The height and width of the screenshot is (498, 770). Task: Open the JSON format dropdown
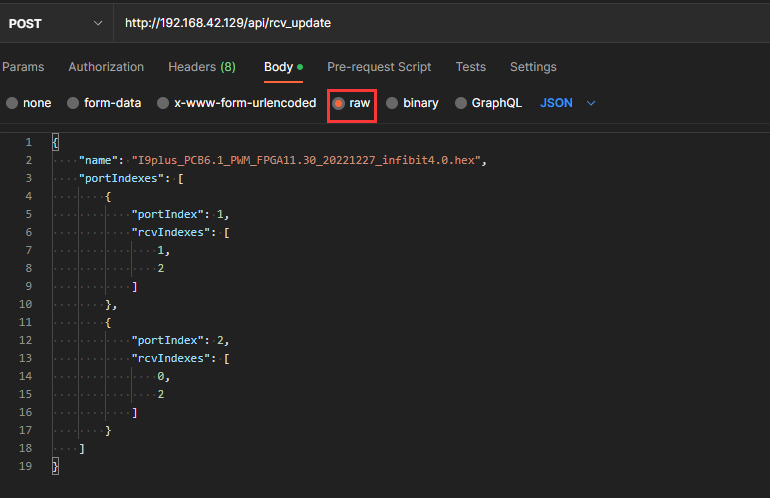[x=568, y=103]
